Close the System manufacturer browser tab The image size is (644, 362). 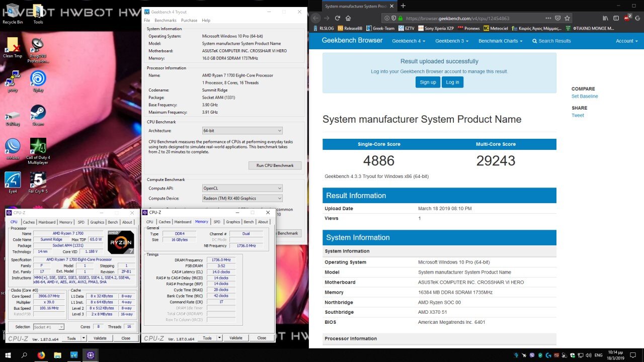point(392,6)
